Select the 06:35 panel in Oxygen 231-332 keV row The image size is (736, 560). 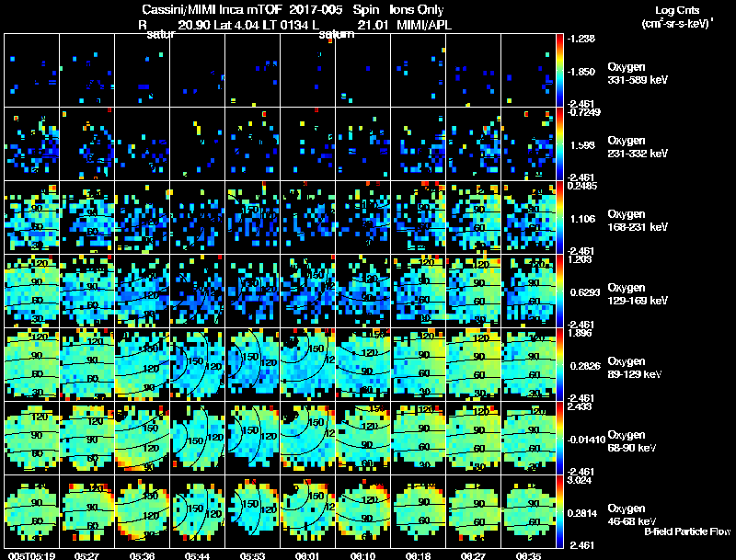[x=528, y=144]
